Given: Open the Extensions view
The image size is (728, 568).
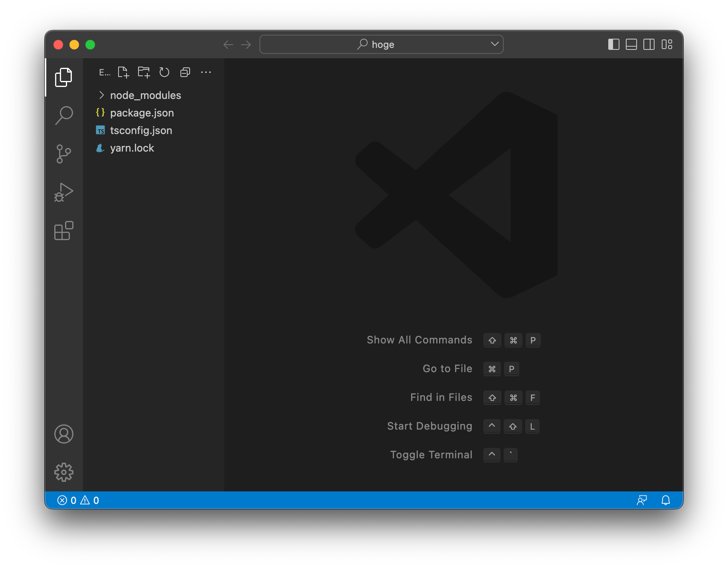Looking at the screenshot, I should 63,231.
